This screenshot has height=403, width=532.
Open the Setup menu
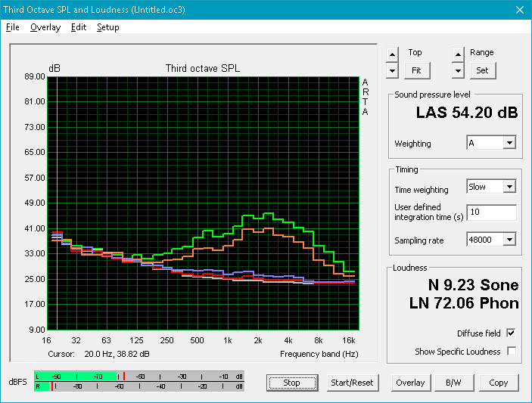(108, 27)
